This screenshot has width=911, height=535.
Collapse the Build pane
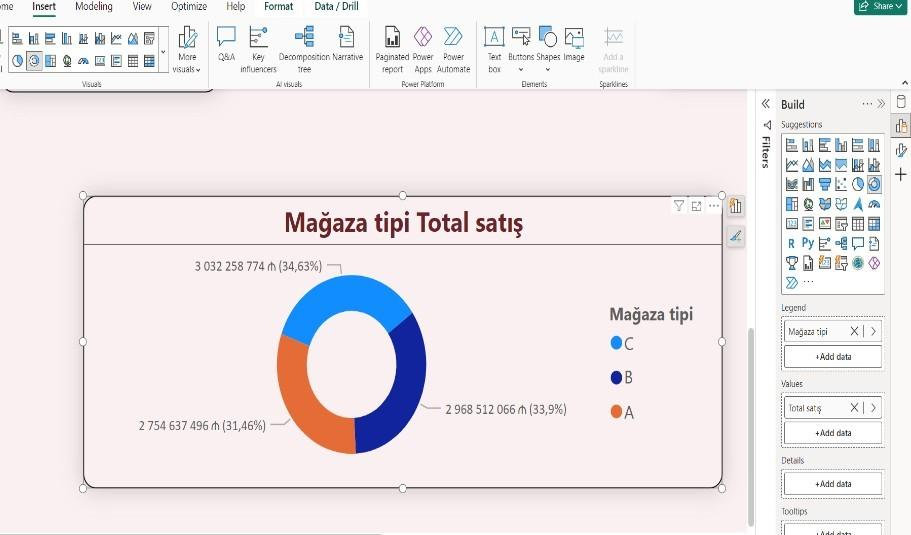click(x=881, y=104)
